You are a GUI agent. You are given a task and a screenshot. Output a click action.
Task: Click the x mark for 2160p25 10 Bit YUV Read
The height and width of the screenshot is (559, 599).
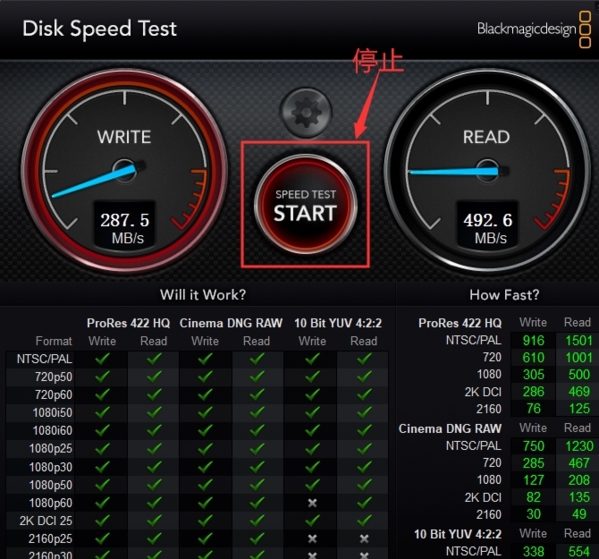[x=364, y=539]
